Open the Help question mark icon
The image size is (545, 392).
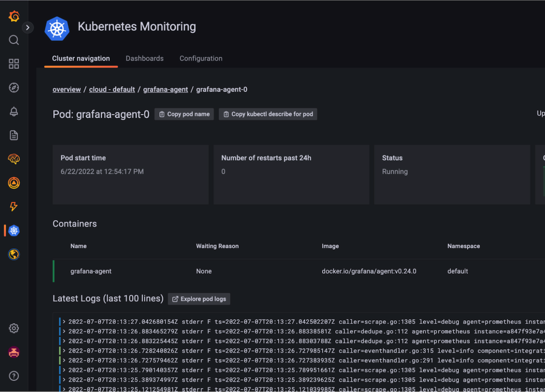click(x=14, y=376)
